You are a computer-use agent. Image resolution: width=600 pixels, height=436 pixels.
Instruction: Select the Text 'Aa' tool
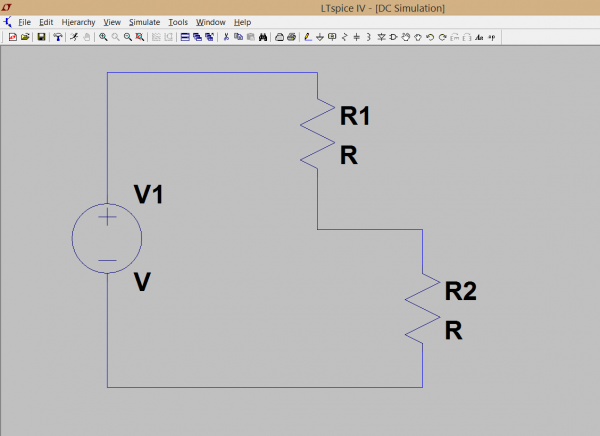479,37
